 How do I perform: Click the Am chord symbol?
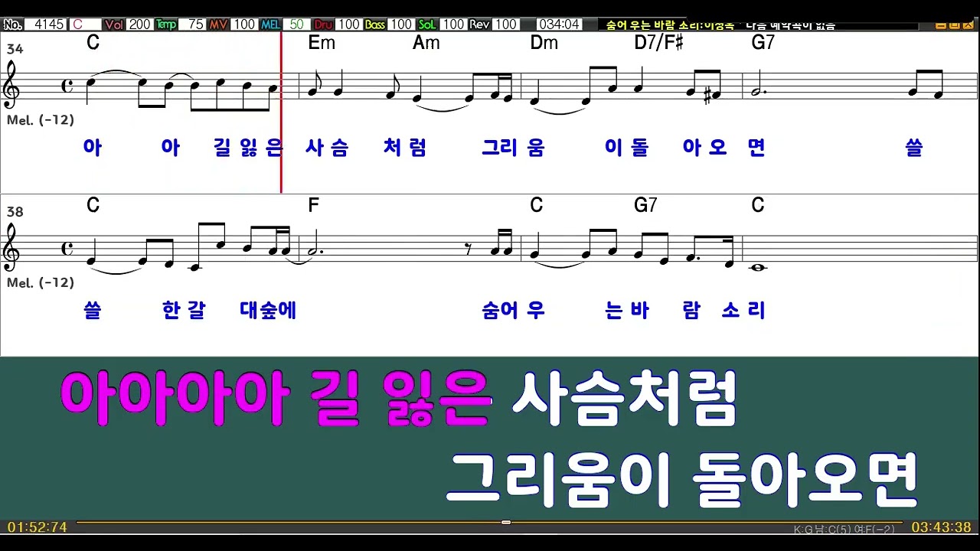[x=426, y=44]
